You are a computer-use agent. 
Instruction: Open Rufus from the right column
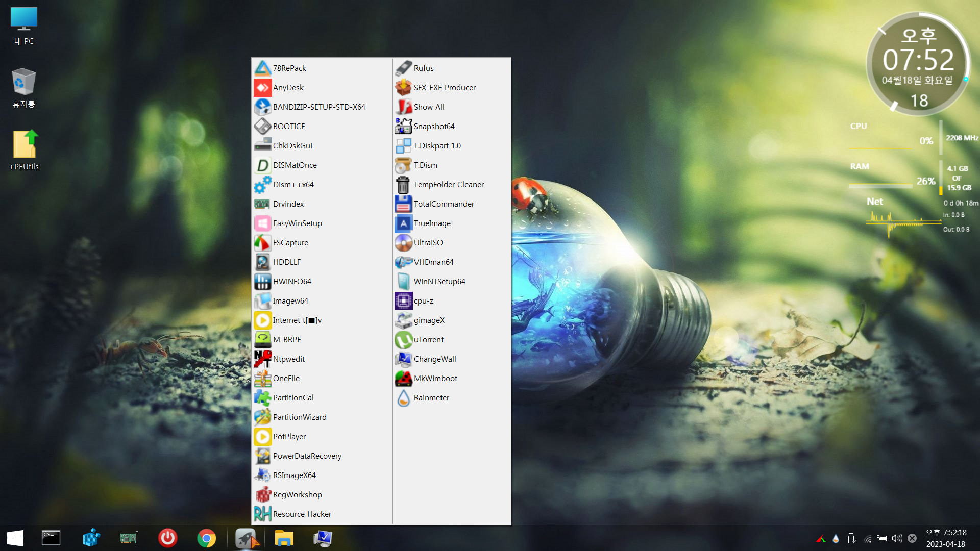[452, 68]
